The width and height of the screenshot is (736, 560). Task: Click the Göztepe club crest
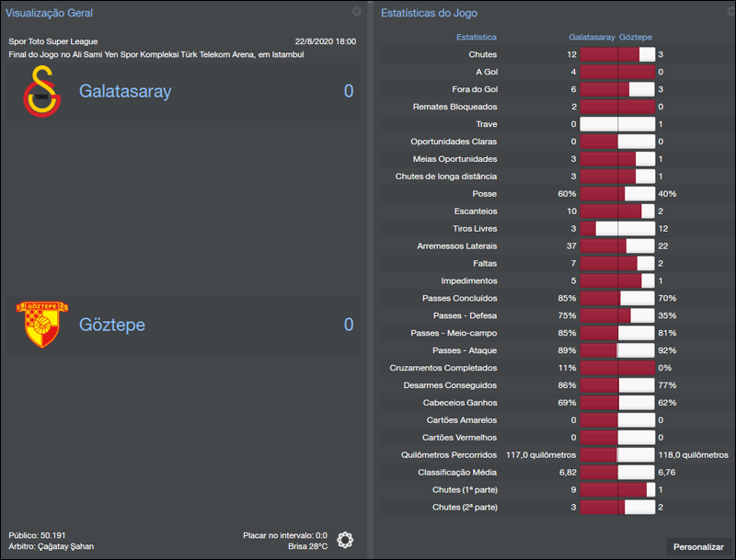43,324
